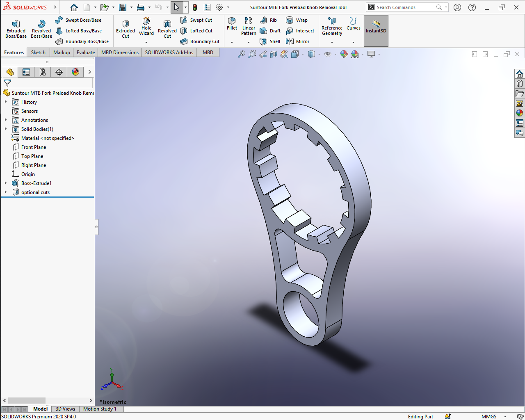Open the user Login account button
The image size is (525, 420).
(457, 7)
